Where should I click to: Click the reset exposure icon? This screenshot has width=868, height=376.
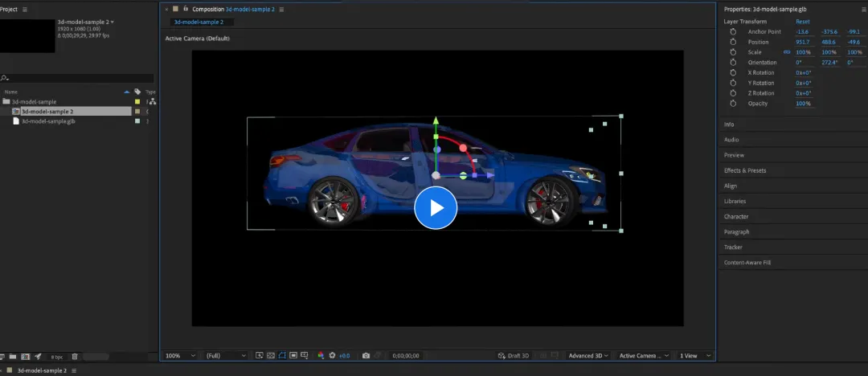[332, 355]
